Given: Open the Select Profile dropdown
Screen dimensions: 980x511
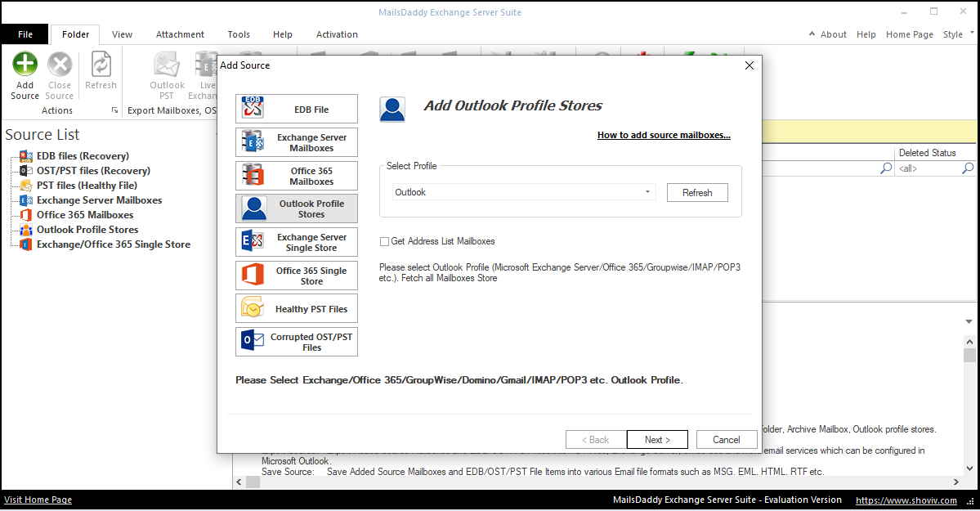Looking at the screenshot, I should point(647,192).
